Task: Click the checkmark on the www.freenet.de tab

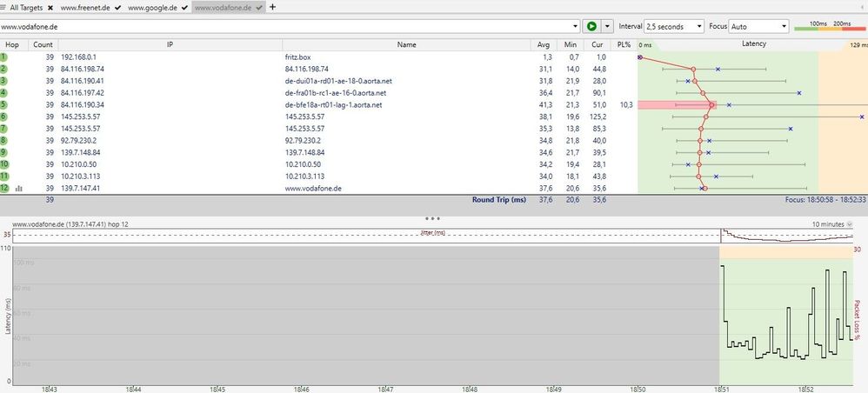Action: tap(118, 8)
